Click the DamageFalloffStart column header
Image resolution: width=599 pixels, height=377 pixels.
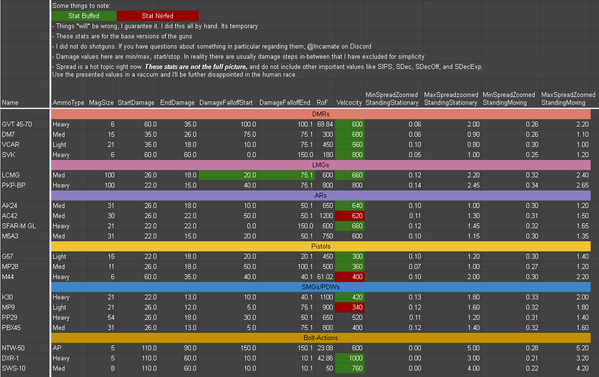[x=226, y=102]
